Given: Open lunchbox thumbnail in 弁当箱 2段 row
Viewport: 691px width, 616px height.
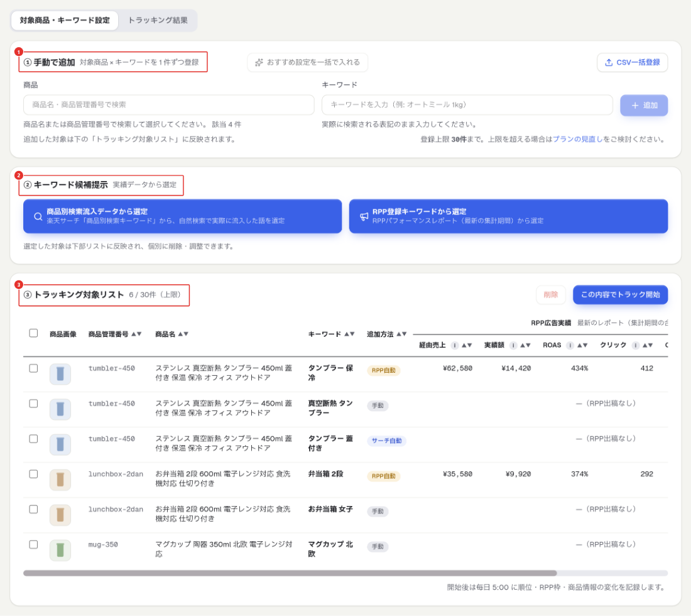Looking at the screenshot, I should coord(60,480).
